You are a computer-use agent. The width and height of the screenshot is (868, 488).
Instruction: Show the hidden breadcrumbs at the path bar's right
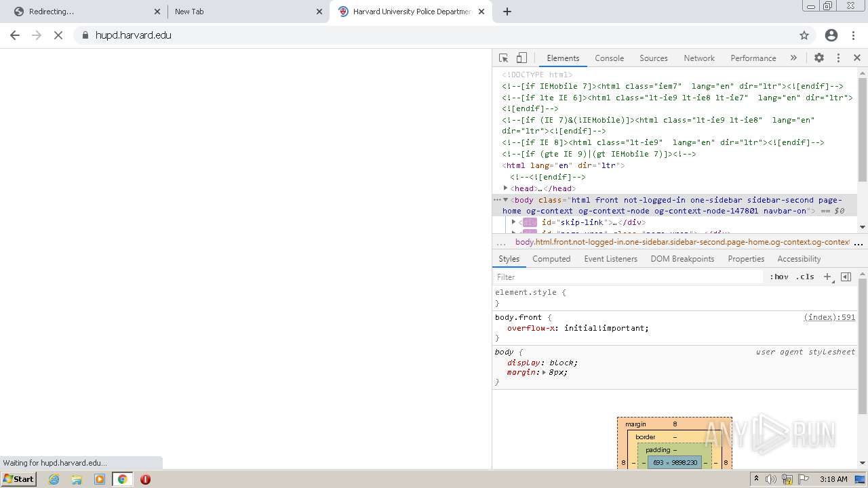859,243
